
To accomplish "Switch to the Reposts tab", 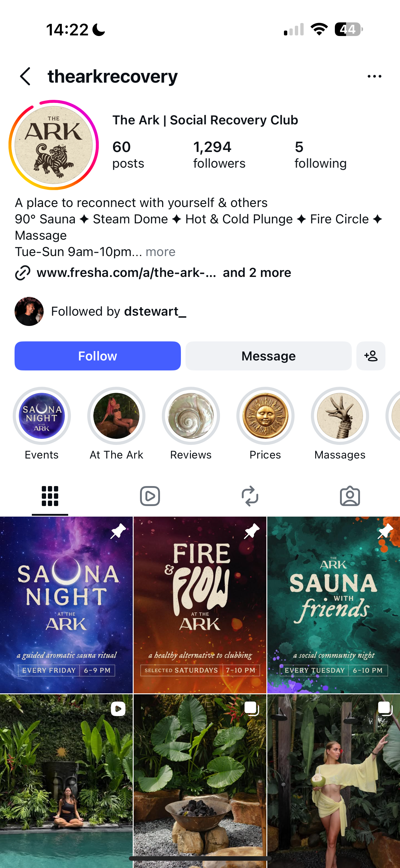I will point(250,496).
